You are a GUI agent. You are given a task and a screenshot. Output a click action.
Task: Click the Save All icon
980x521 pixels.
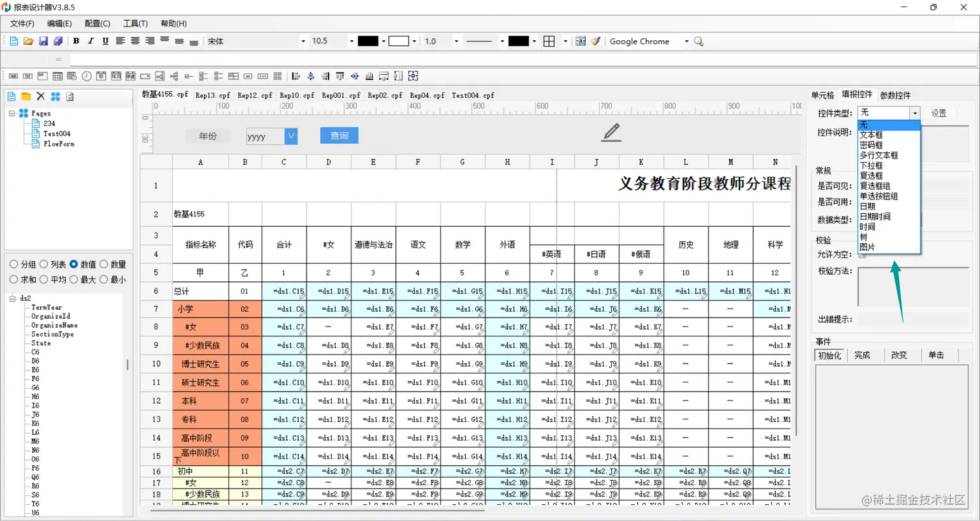tap(58, 41)
